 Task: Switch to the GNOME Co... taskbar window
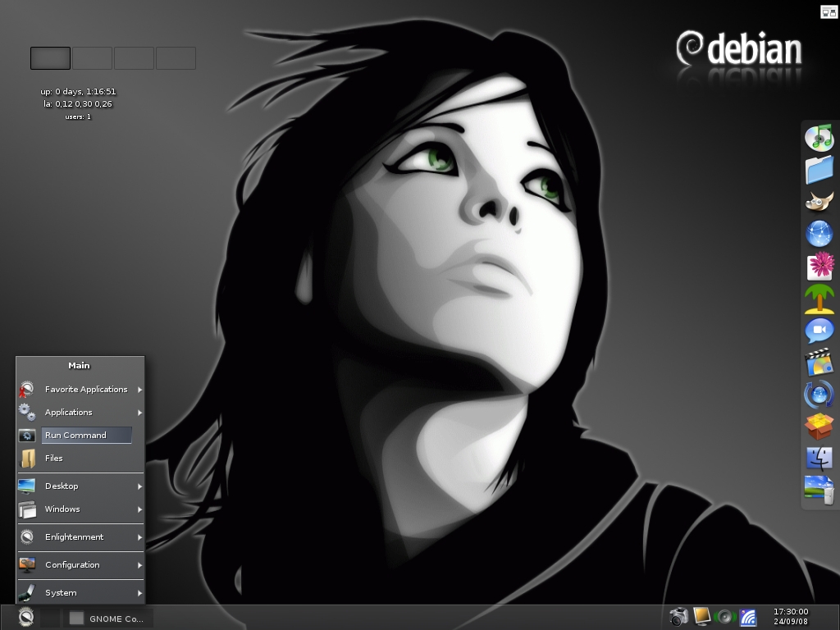pyautogui.click(x=108, y=619)
